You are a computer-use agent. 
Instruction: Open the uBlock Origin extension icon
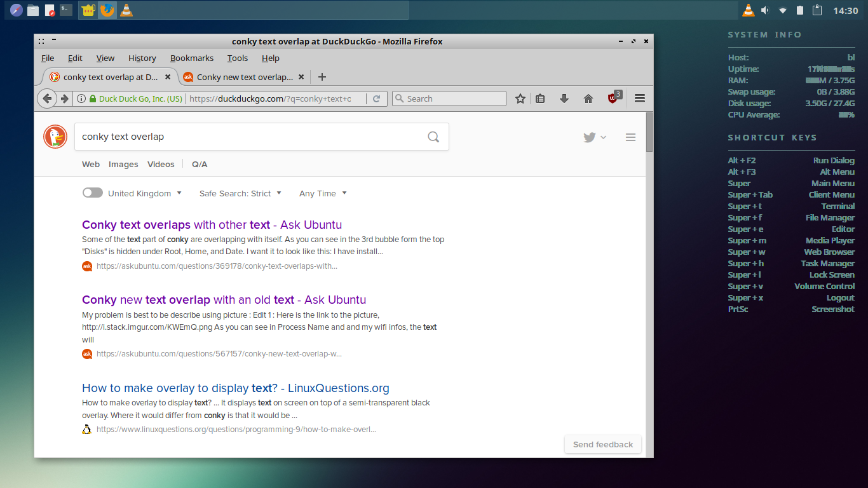click(614, 97)
